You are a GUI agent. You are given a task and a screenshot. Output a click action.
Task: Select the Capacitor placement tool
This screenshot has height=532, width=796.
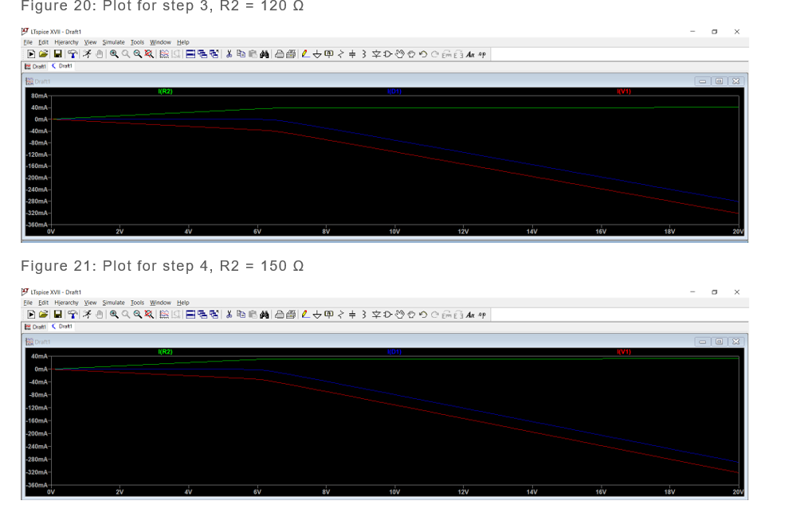point(351,54)
